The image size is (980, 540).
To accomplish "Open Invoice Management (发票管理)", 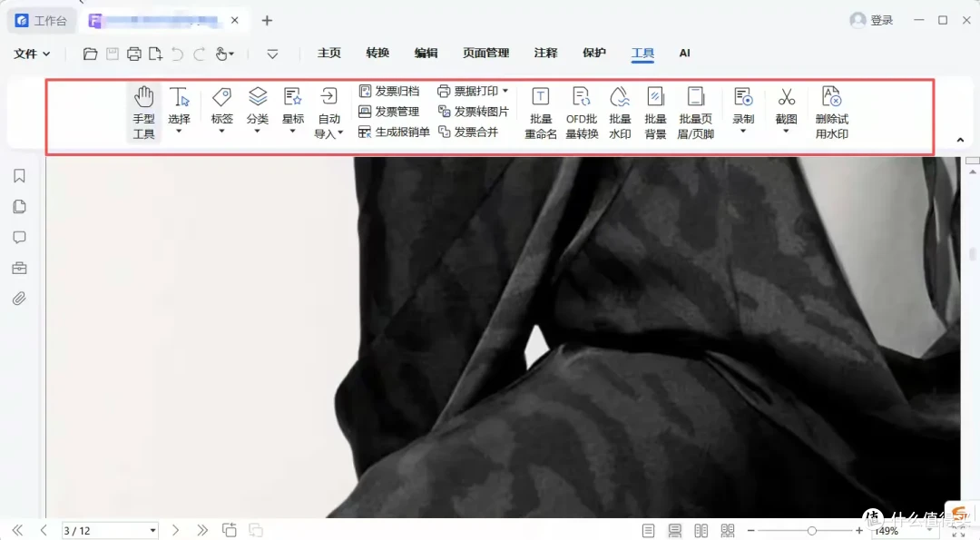I will coord(388,112).
